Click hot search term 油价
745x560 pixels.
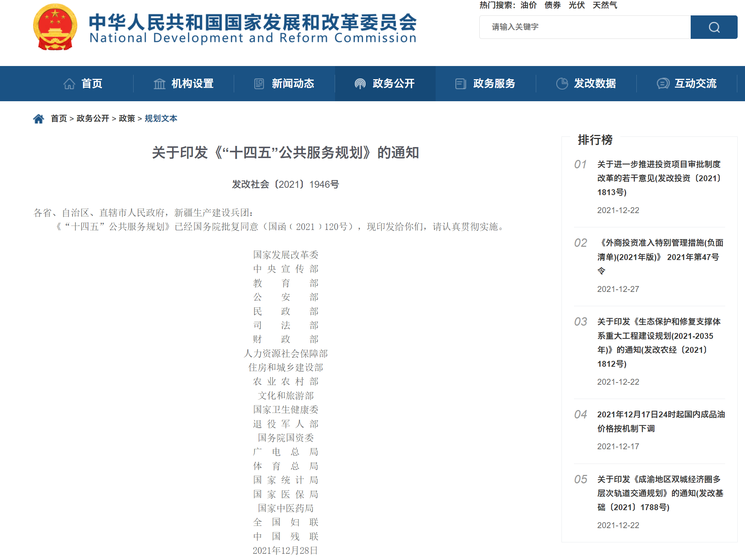pos(528,5)
